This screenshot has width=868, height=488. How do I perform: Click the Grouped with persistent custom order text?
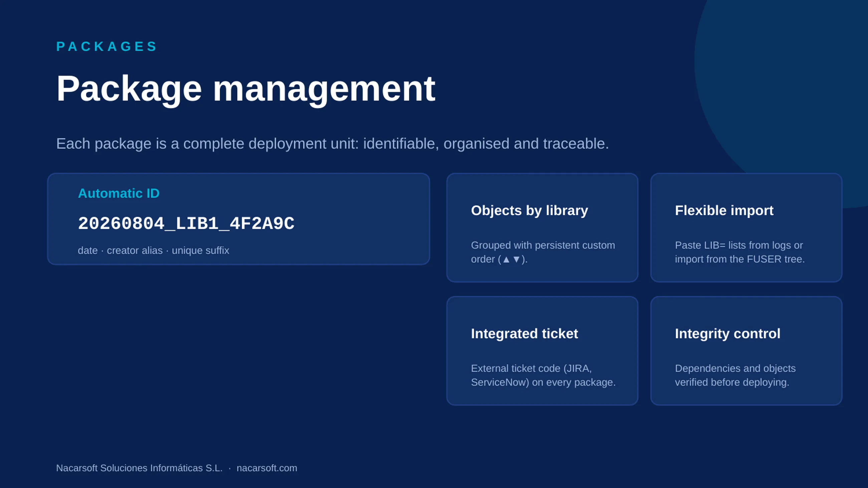(543, 252)
